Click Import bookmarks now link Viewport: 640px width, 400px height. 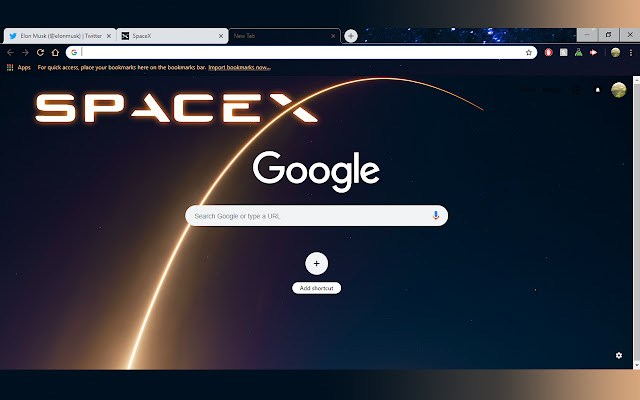[239, 67]
